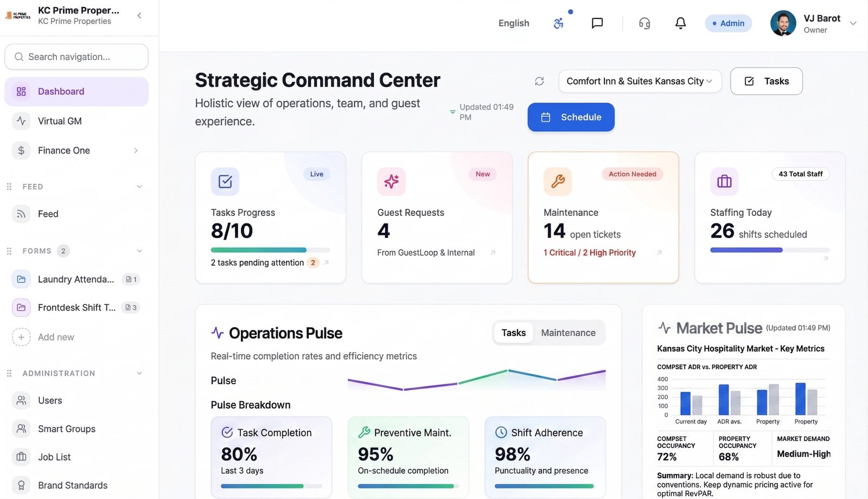This screenshot has height=499, width=868.
Task: Open the Laundry Attendant form folder icon
Action: click(21, 279)
